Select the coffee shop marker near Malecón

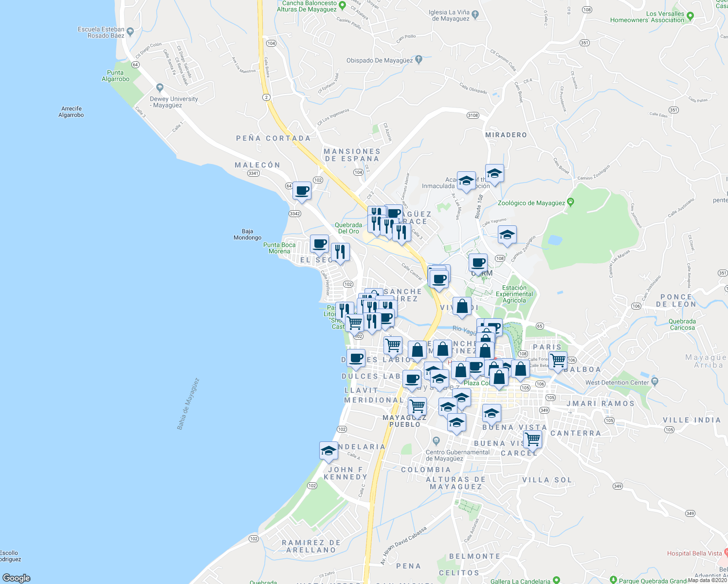(302, 191)
